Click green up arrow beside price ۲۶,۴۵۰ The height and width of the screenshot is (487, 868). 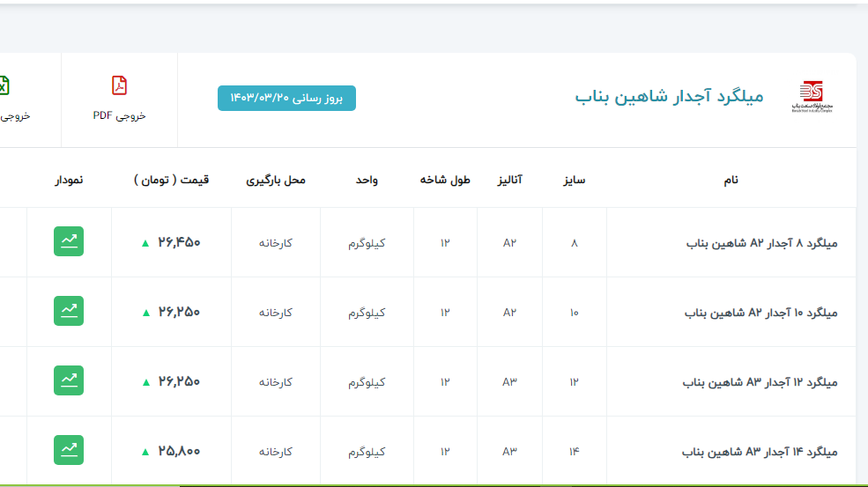145,243
